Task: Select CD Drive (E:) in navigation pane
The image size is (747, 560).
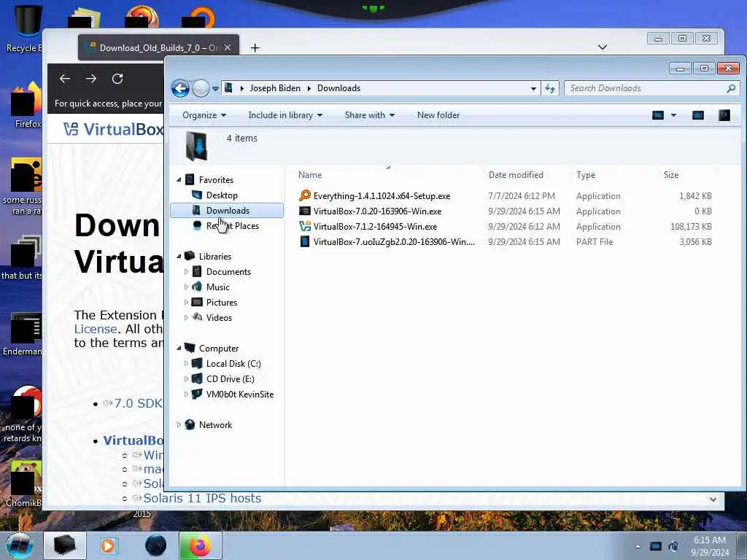Action: pos(230,379)
